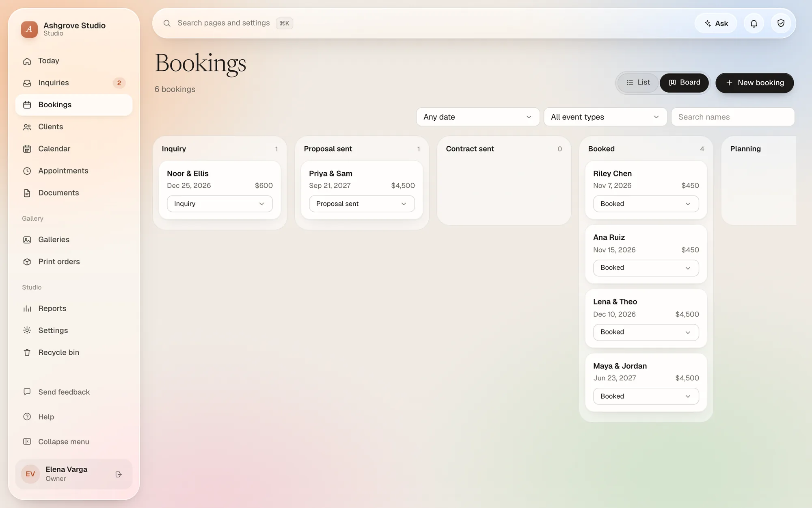The width and height of the screenshot is (812, 508).
Task: Open the Galleries page
Action: (74, 240)
